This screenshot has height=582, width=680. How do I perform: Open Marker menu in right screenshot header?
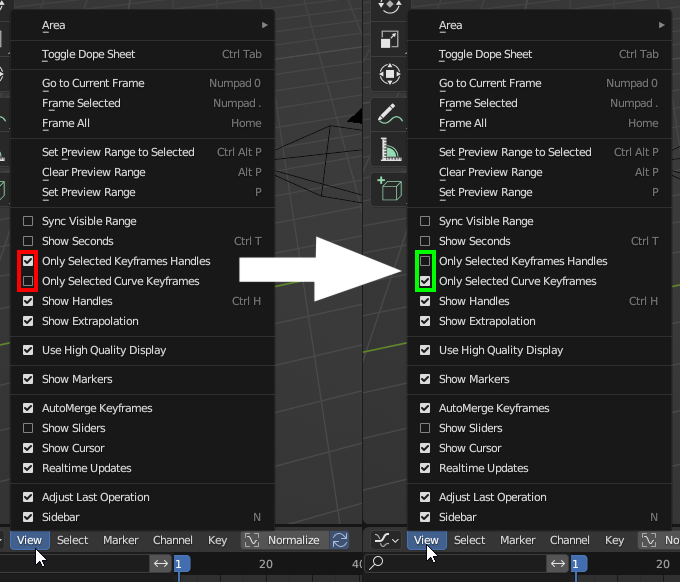tap(518, 540)
